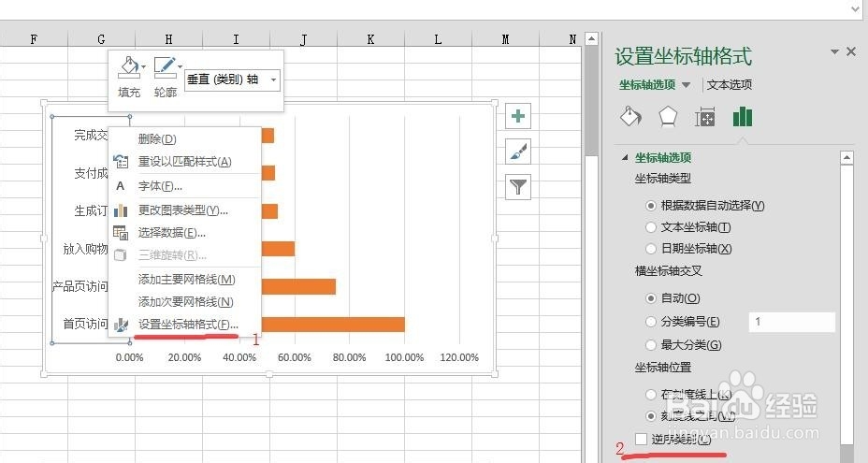Image resolution: width=868 pixels, height=463 pixels.
Task: Select column header I
Action: click(237, 39)
